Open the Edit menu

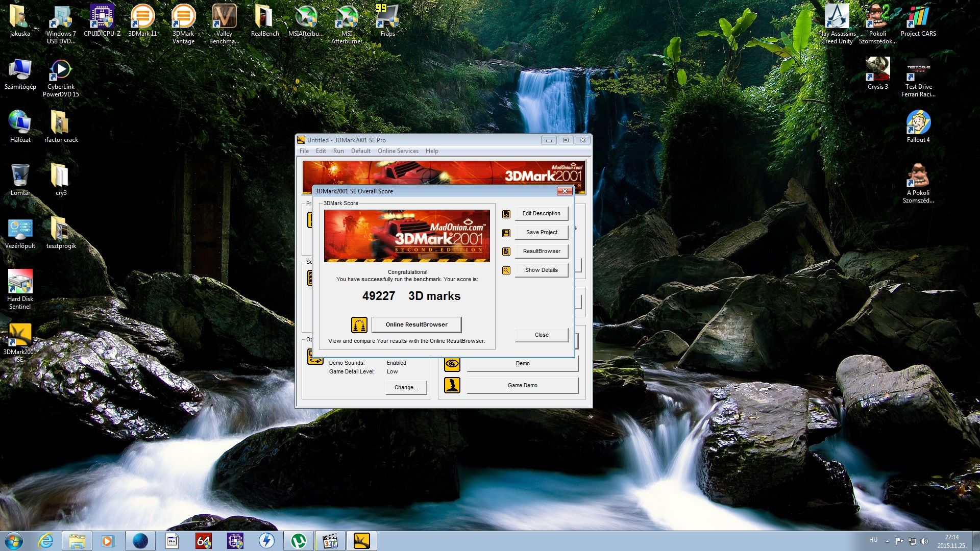coord(321,151)
